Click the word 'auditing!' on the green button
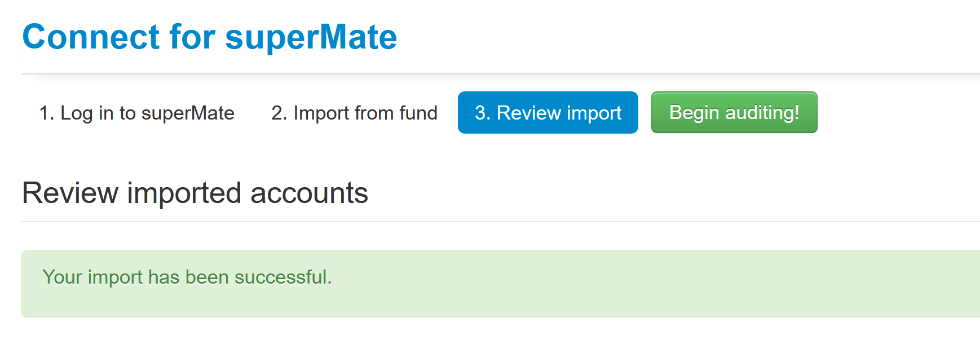980x362 pixels. click(762, 113)
